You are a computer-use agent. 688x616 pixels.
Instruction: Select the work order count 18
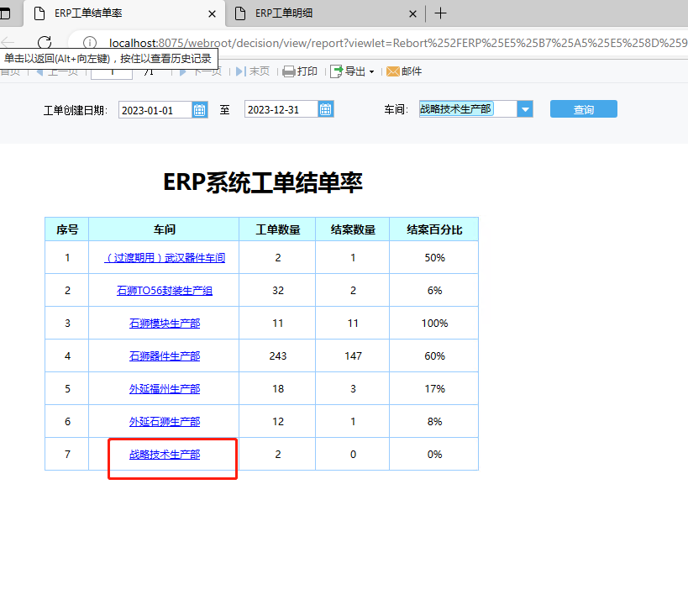[x=278, y=389]
